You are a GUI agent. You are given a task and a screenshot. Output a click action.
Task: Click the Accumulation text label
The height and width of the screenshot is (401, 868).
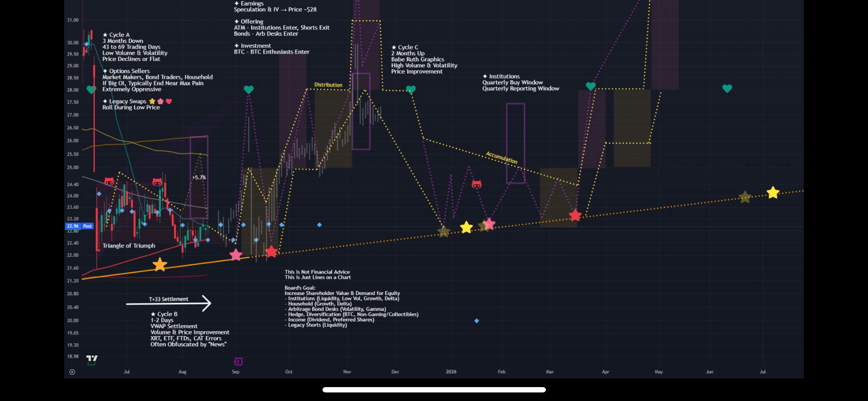click(x=501, y=158)
